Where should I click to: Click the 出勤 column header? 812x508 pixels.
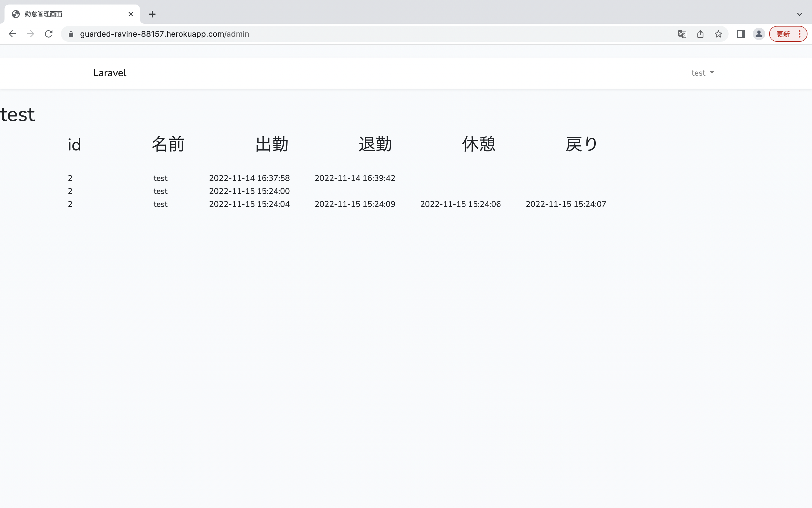pos(272,144)
